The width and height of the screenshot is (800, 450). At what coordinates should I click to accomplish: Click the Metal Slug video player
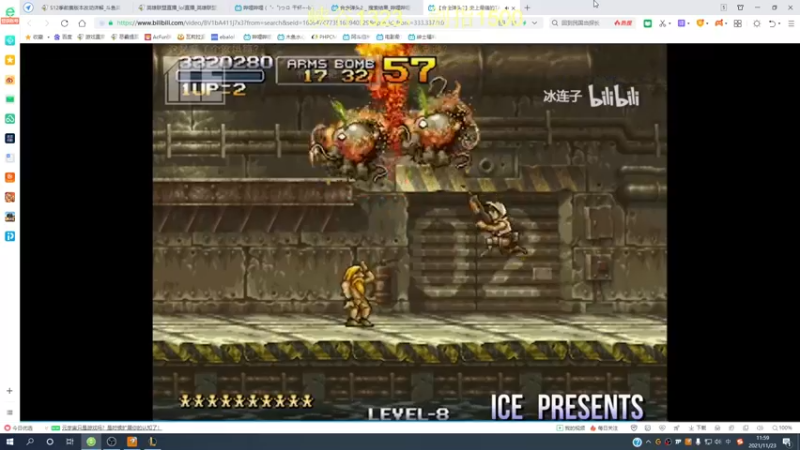pos(409,232)
